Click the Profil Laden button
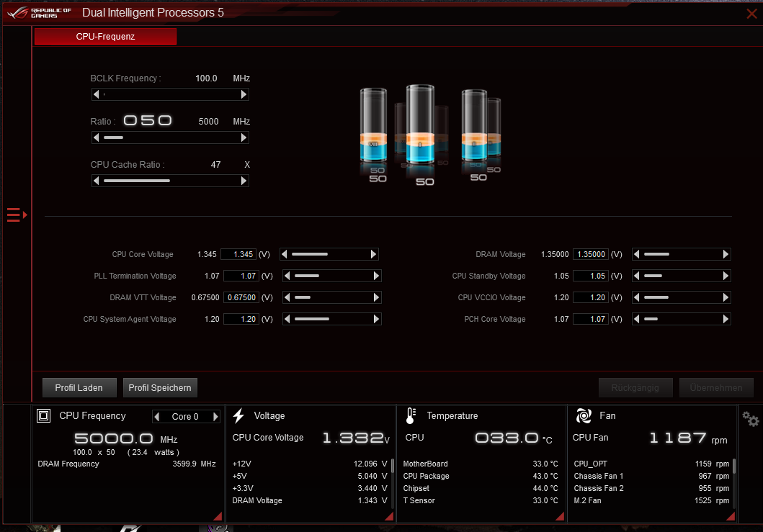Viewport: 763px width, 532px height. click(x=79, y=387)
